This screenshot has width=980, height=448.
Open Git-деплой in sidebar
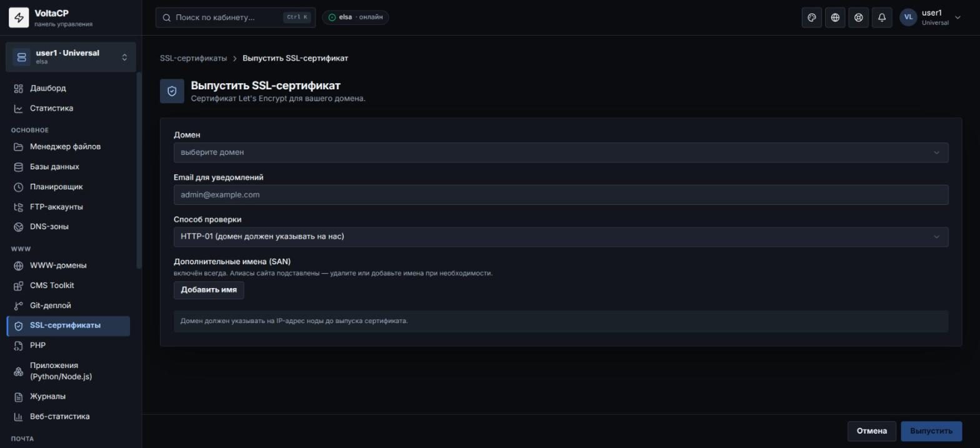(x=68, y=306)
